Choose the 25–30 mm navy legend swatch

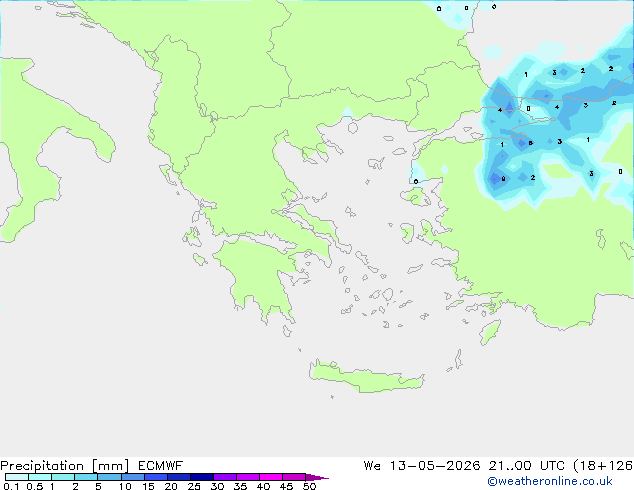click(x=202, y=477)
